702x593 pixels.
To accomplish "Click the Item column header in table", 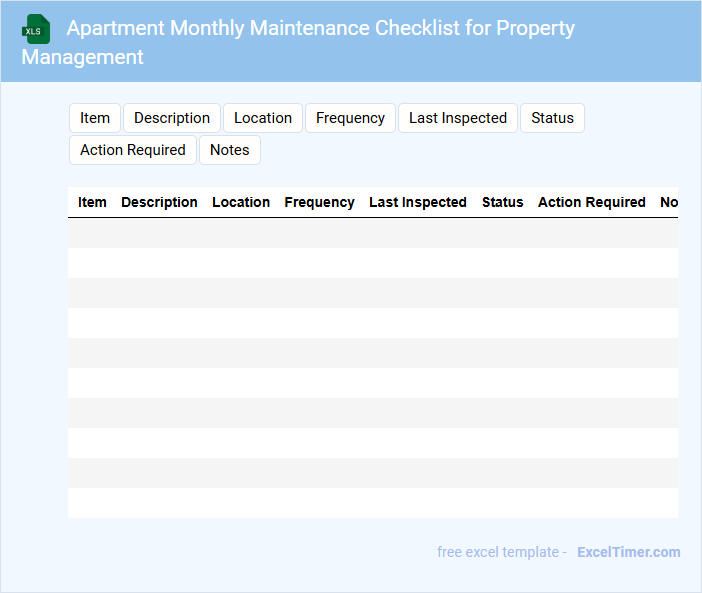I will (92, 202).
